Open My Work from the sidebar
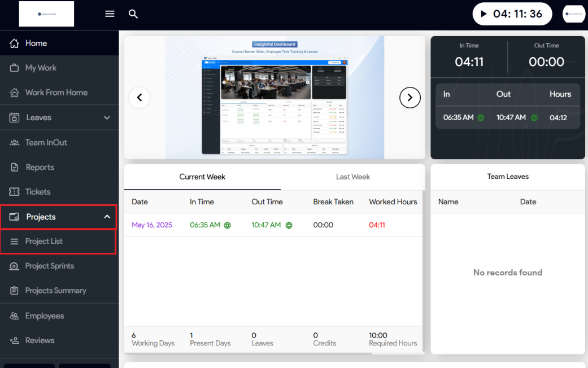The height and width of the screenshot is (368, 588). click(41, 68)
